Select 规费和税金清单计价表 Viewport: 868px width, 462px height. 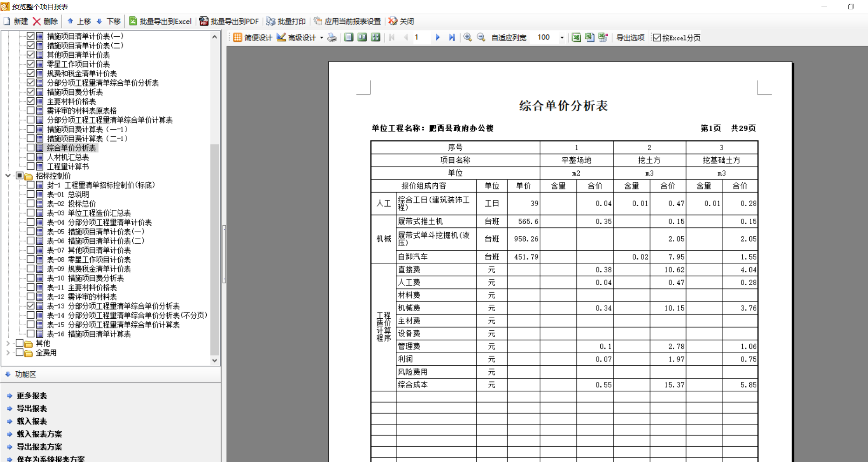click(82, 74)
